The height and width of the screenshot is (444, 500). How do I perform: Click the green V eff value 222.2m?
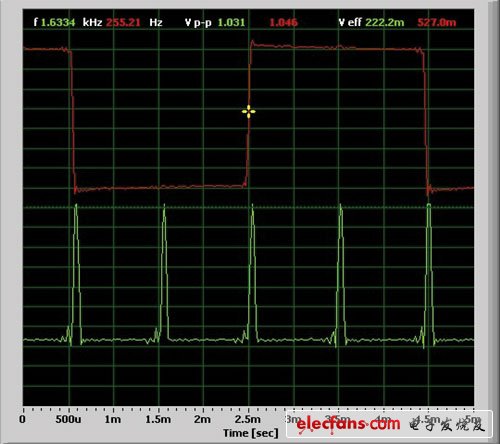[x=384, y=22]
